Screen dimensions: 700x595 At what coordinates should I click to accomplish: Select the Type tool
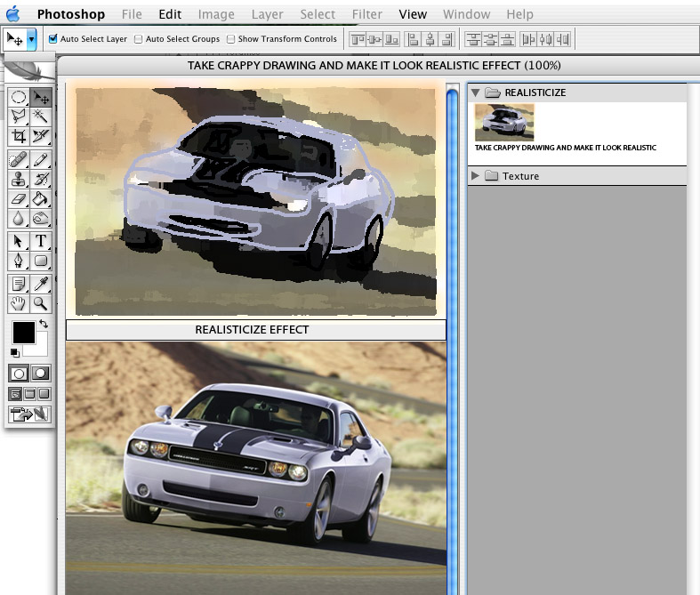coord(41,241)
